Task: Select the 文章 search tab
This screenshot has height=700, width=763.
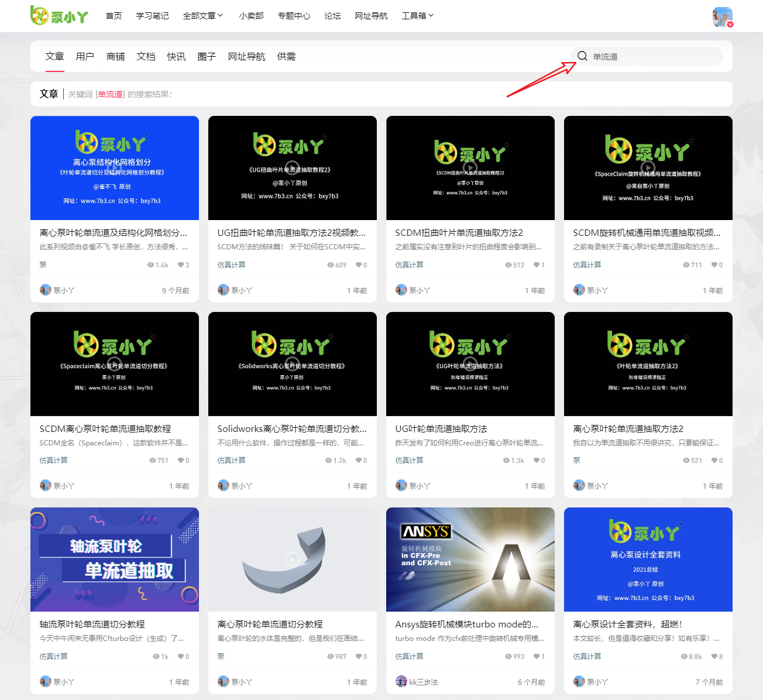Action: [x=54, y=57]
